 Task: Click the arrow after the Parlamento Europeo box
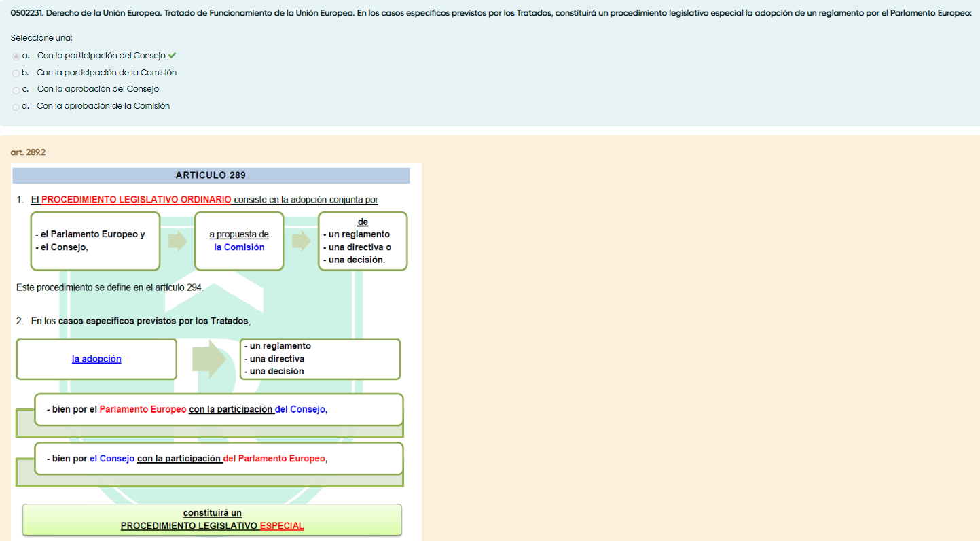click(x=177, y=241)
